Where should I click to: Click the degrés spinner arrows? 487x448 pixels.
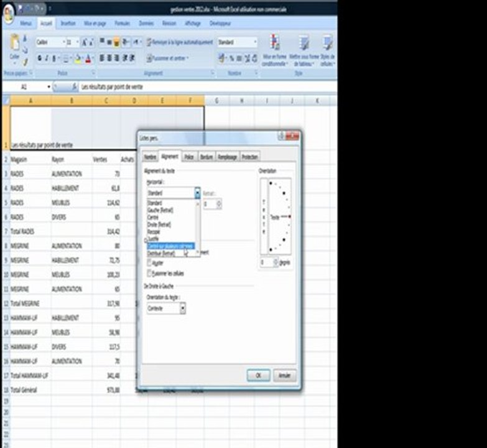pyautogui.click(x=276, y=263)
